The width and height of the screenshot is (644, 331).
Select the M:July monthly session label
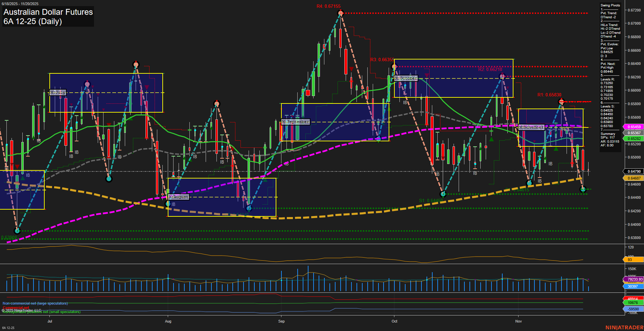point(58,92)
